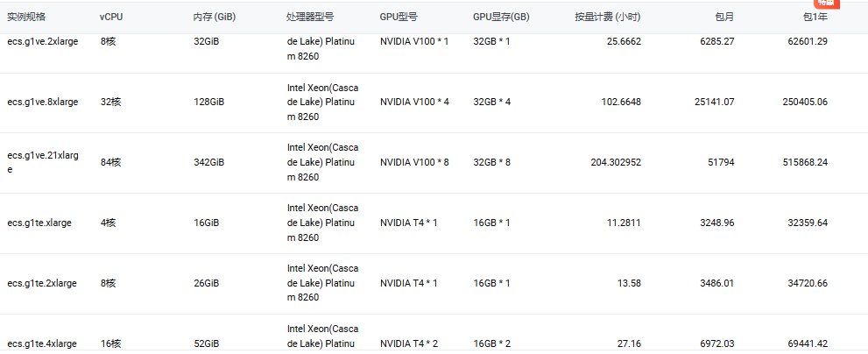868x354 pixels.
Task: Click the GPU显存(GB) column header
Action: [x=501, y=17]
